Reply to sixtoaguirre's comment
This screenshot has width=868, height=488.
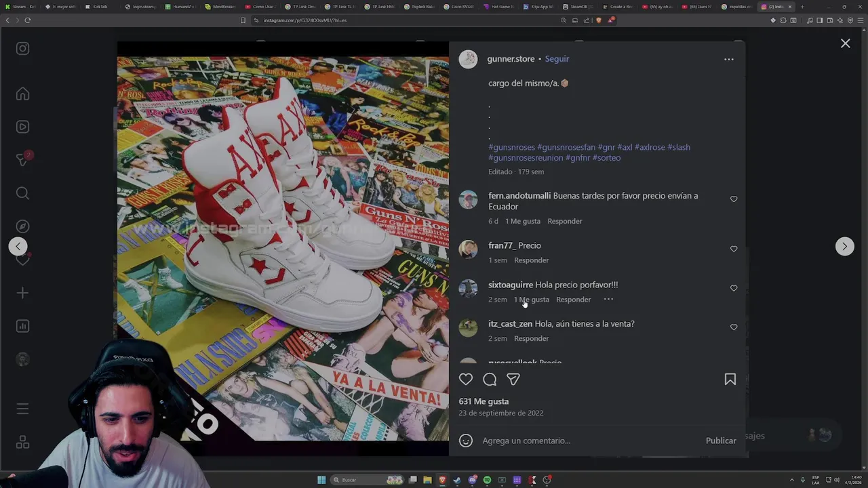[x=574, y=300]
